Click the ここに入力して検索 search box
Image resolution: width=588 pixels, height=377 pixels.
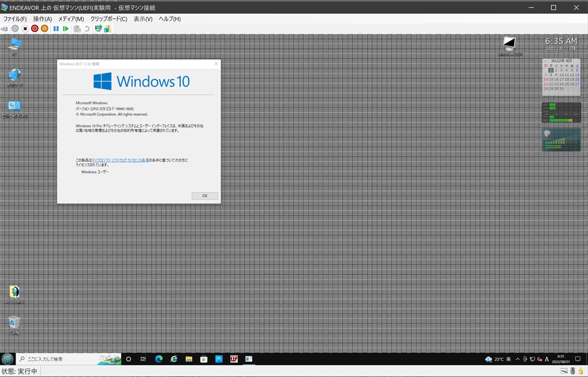pyautogui.click(x=69, y=359)
